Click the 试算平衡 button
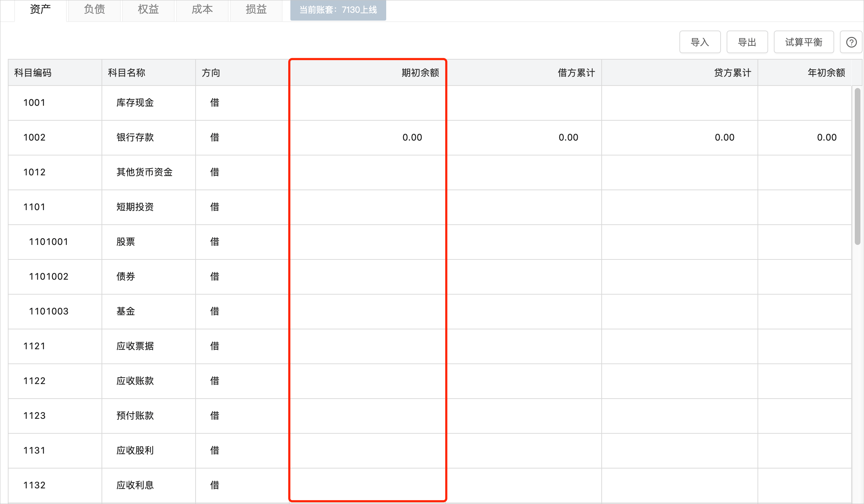Image resolution: width=864 pixels, height=504 pixels. [x=804, y=42]
